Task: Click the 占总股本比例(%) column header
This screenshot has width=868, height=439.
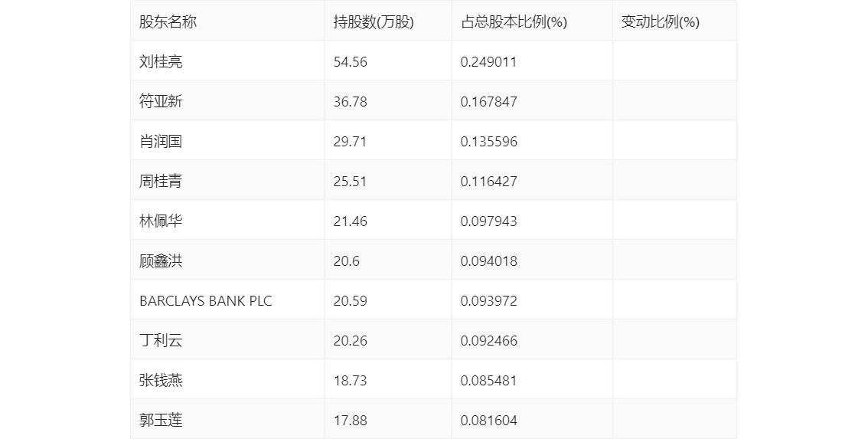Action: point(514,21)
